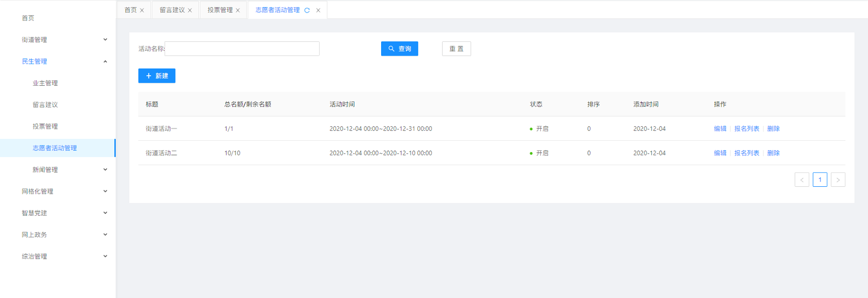868x298 pixels.
Task: Click 2020-12-04 00:00~2020-12-31 00:00 time cell
Action: pyautogui.click(x=381, y=129)
